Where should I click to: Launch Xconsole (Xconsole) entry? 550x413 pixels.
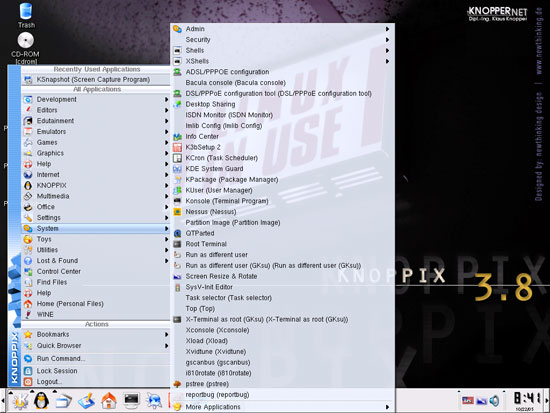click(283, 330)
